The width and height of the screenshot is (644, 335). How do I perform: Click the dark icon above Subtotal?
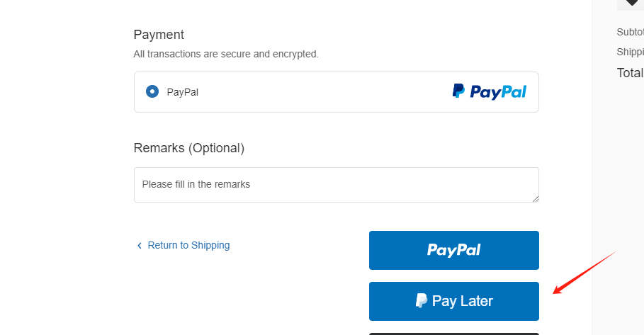coord(631,4)
